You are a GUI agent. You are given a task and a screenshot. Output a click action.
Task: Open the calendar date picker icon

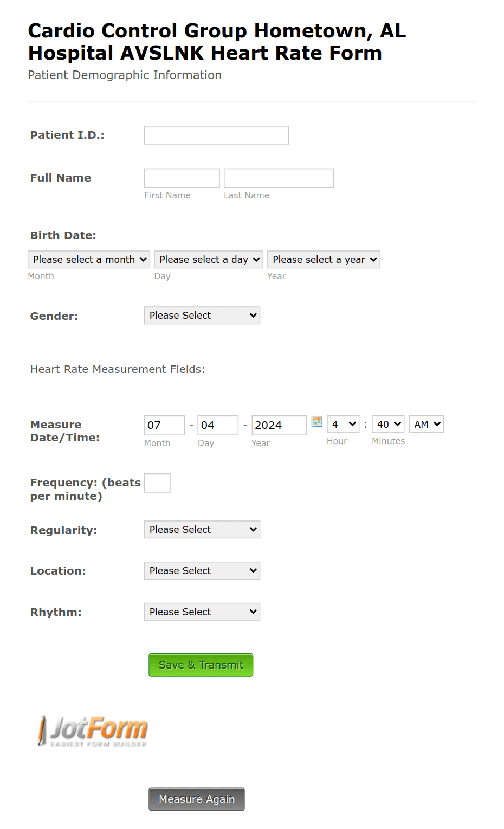click(316, 421)
